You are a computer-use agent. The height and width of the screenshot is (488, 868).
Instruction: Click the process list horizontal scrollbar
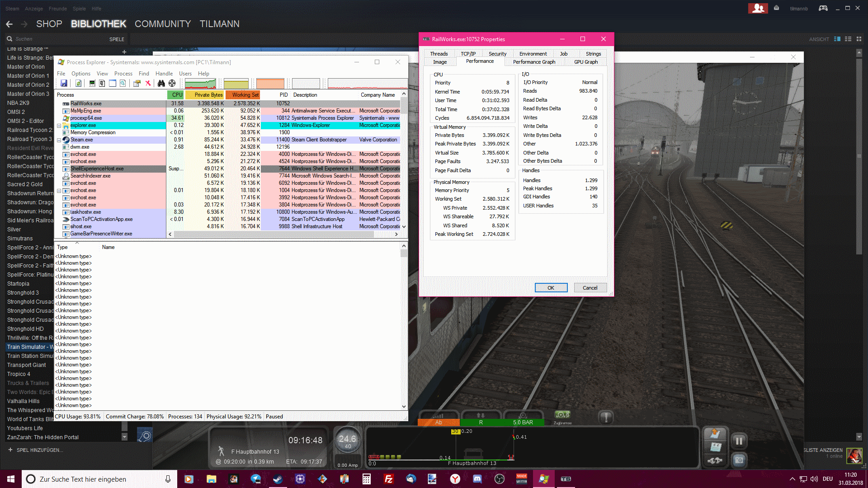coord(274,234)
